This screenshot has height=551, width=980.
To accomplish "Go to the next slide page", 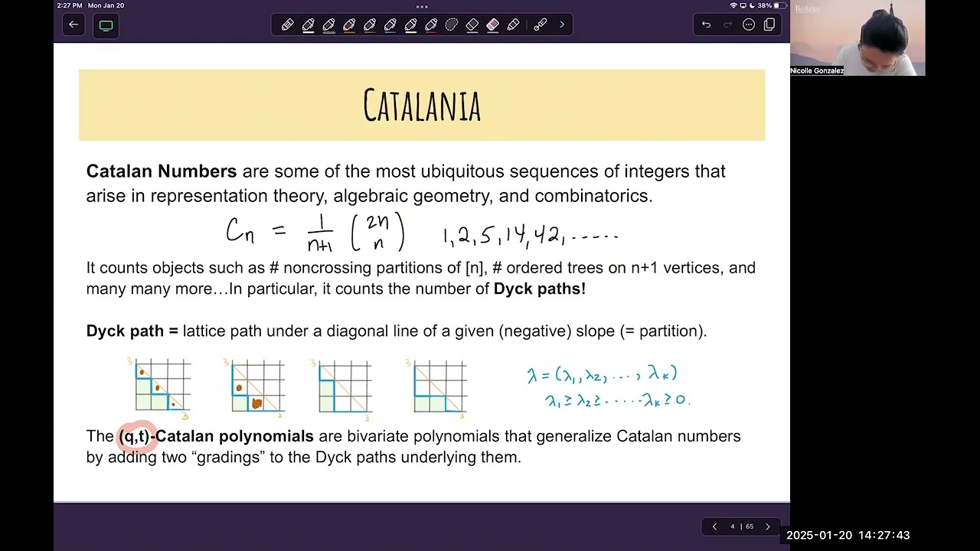I will 768,527.
